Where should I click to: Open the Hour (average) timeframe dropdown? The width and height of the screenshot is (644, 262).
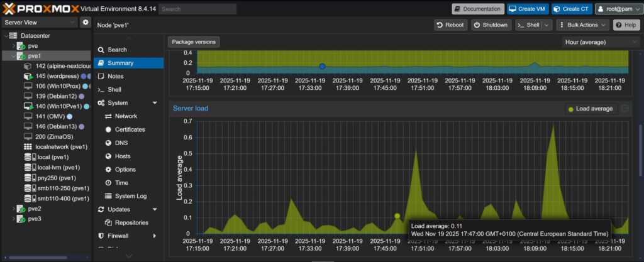pyautogui.click(x=601, y=42)
